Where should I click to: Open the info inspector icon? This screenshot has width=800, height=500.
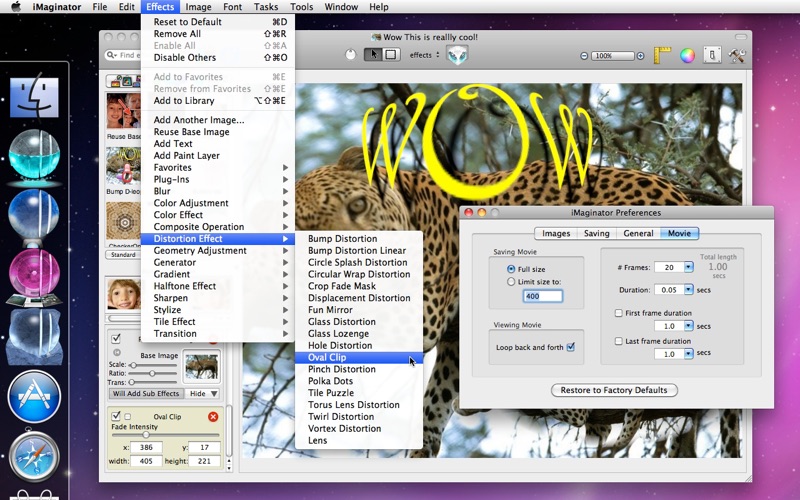click(x=712, y=55)
